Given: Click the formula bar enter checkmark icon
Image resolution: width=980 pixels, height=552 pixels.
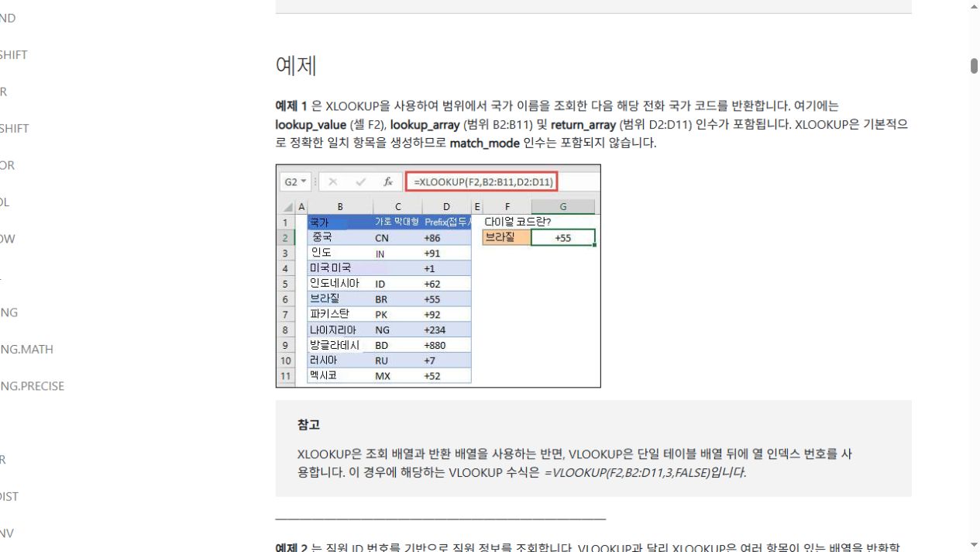Looking at the screenshot, I should tap(361, 181).
